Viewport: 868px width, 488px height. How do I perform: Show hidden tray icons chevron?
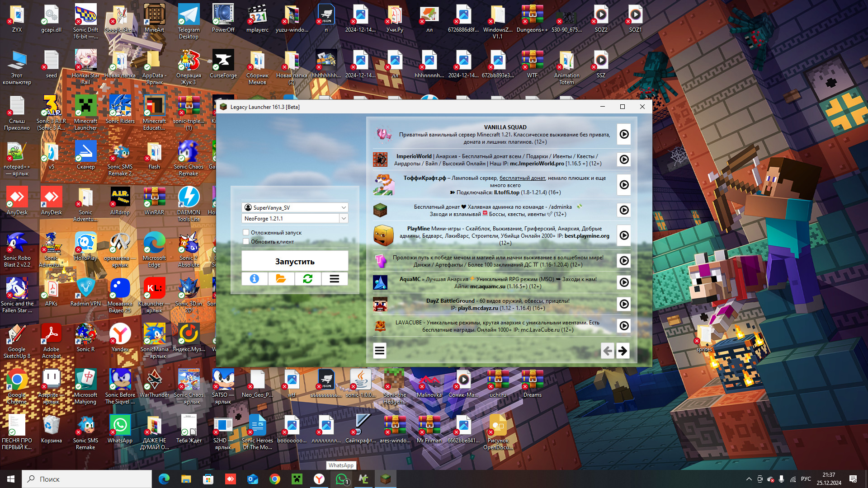(x=749, y=479)
